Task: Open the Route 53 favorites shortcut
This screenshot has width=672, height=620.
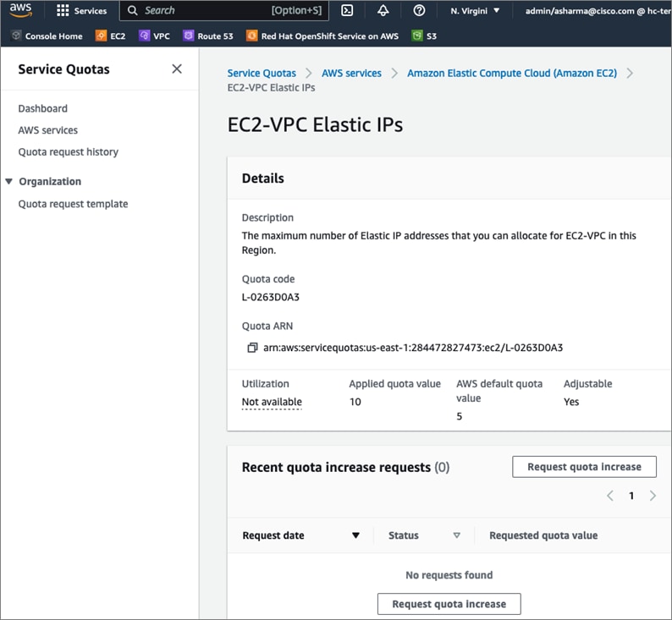Action: pos(208,36)
